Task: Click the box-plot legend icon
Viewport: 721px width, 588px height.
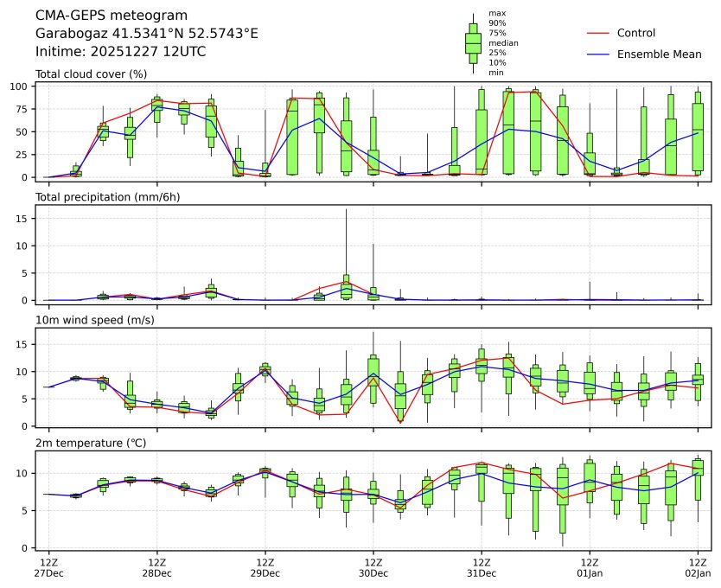Action: coord(473,43)
